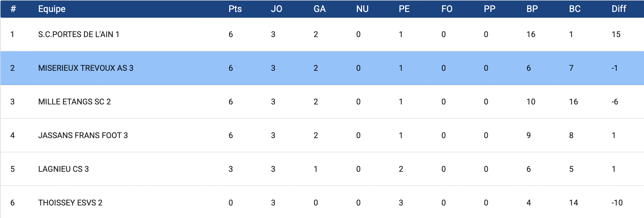Click goal difference 15 in first row
The height and width of the screenshot is (218, 644).
point(616,34)
